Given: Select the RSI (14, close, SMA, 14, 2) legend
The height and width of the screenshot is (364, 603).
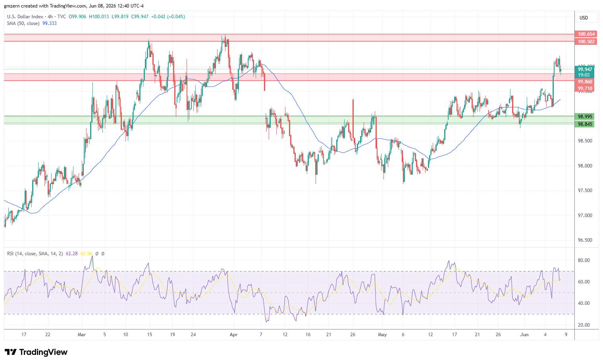Looking at the screenshot, I should point(35,254).
